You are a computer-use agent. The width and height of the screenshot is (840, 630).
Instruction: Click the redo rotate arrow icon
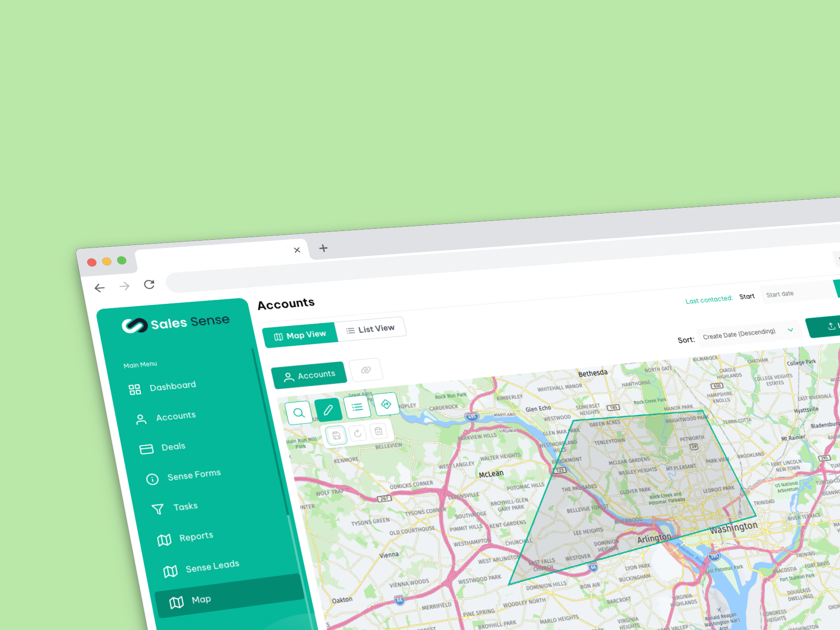[358, 433]
